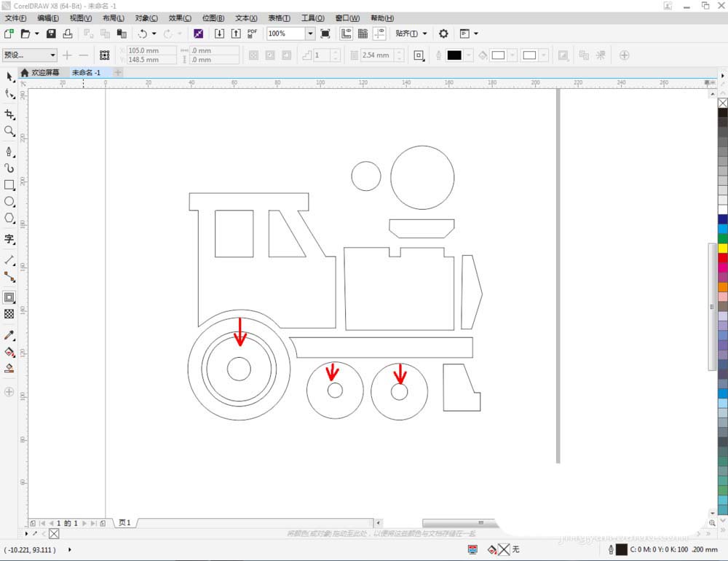Click the horizontal scrollbar thumb
728x561 pixels.
tap(459, 523)
